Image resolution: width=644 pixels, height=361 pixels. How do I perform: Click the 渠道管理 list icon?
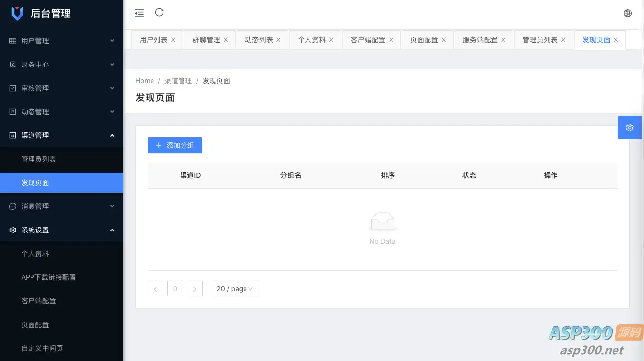click(x=13, y=135)
